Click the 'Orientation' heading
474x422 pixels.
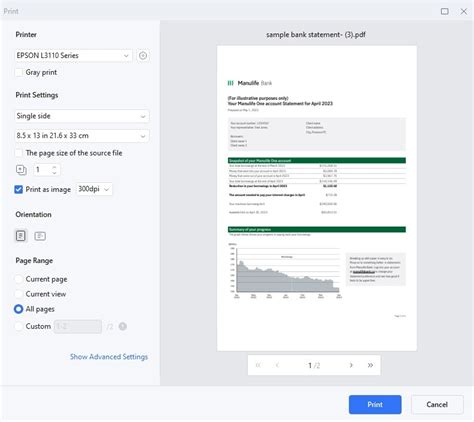(33, 214)
